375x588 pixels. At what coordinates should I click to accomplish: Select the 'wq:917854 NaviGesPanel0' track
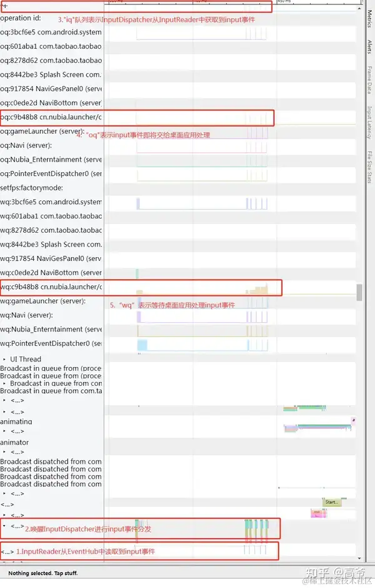tap(51, 258)
